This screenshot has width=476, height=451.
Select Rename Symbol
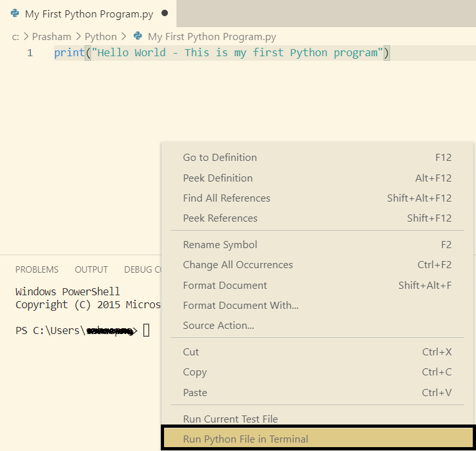click(220, 245)
